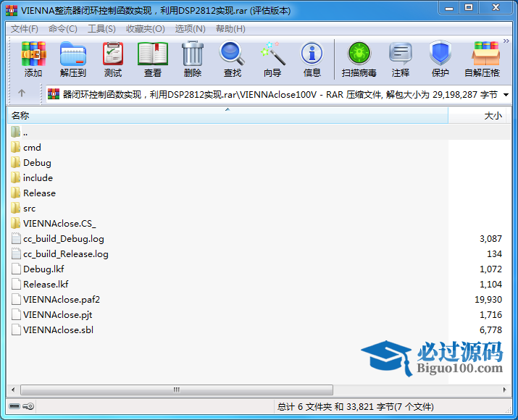Open the 文件(F) menu
518x420 pixels.
pos(25,29)
